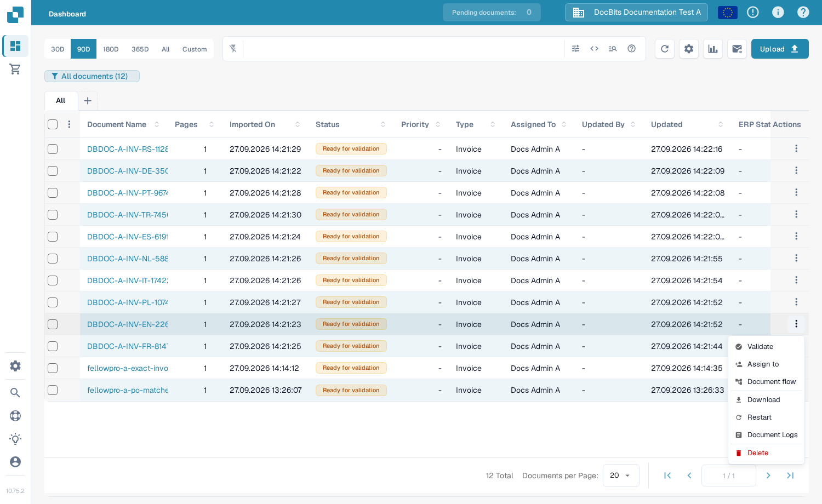The image size is (822, 504).
Task: Open the Dashboard grid icon in sidebar
Action: [15, 46]
